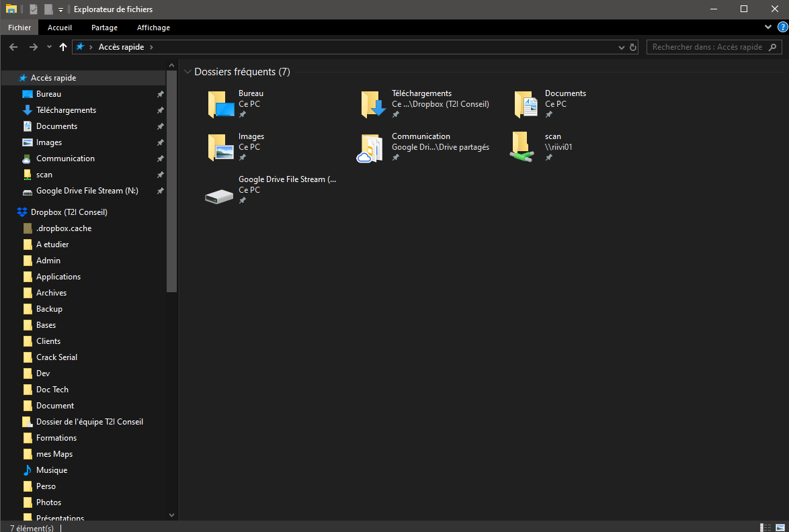Open the Properties icon on quick access toolbar
The width and height of the screenshot is (789, 532).
34,9
